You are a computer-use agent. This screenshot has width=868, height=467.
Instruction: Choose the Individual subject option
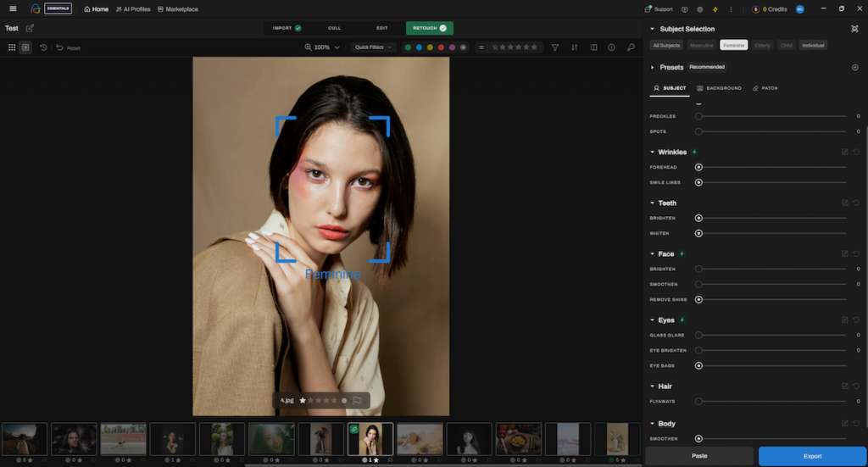813,45
